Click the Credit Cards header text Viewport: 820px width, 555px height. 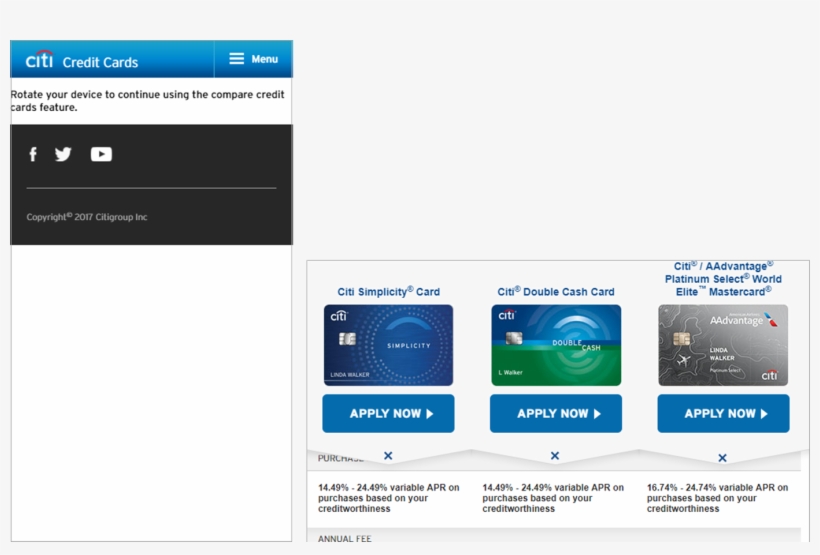[100, 63]
